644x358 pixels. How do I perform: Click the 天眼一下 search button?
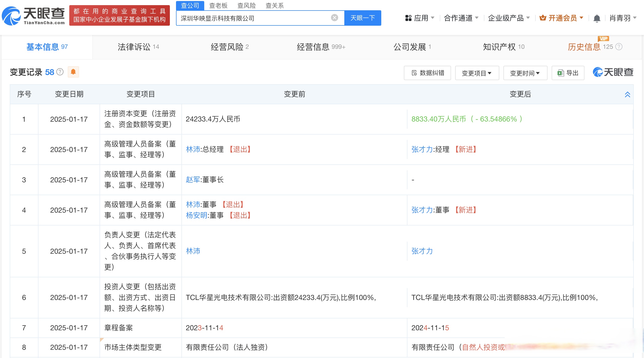click(362, 18)
